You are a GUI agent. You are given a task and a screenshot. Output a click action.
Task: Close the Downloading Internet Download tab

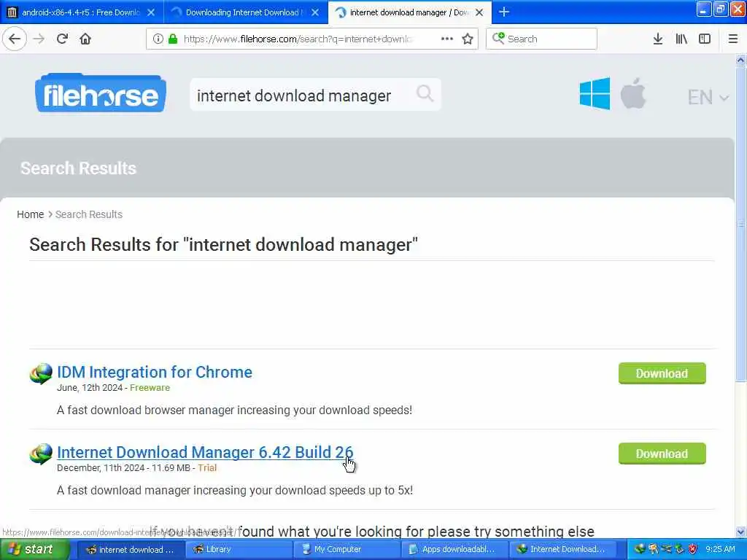[315, 12]
